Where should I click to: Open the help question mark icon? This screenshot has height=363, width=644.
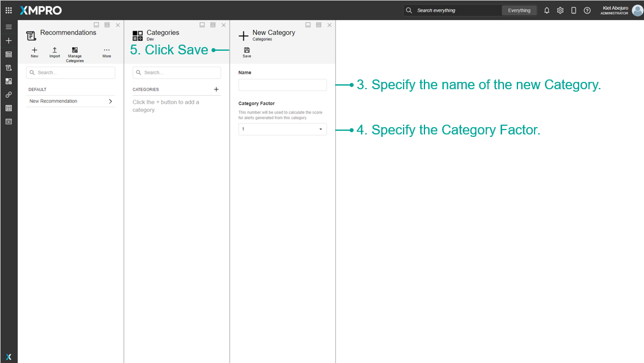(587, 10)
